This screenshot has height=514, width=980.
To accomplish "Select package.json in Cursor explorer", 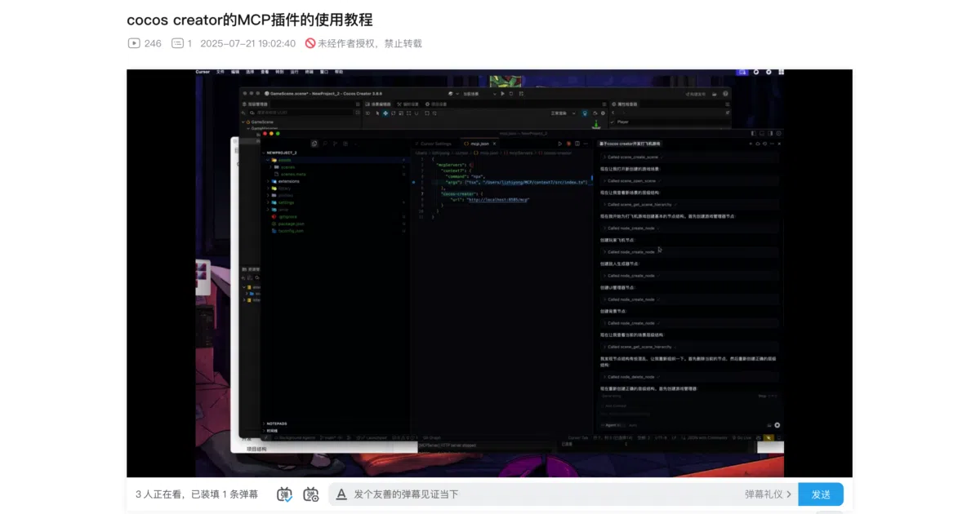I will point(291,224).
